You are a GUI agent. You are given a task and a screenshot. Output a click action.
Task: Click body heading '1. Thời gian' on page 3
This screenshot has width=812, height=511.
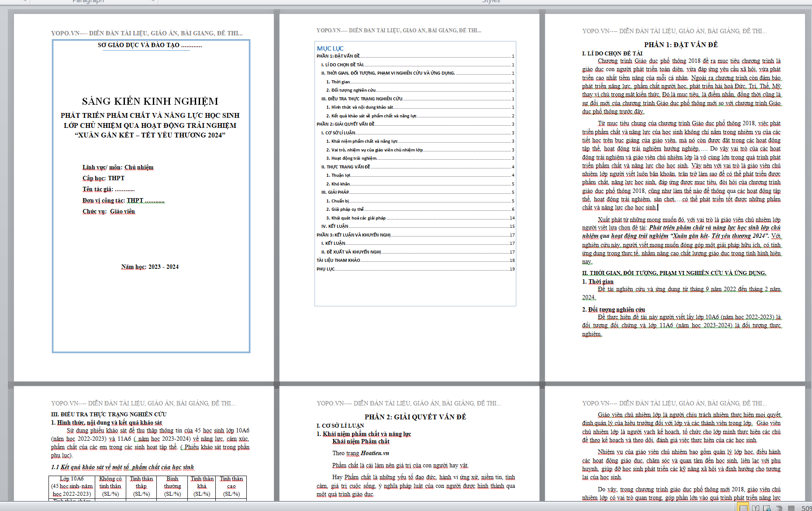pos(598,282)
